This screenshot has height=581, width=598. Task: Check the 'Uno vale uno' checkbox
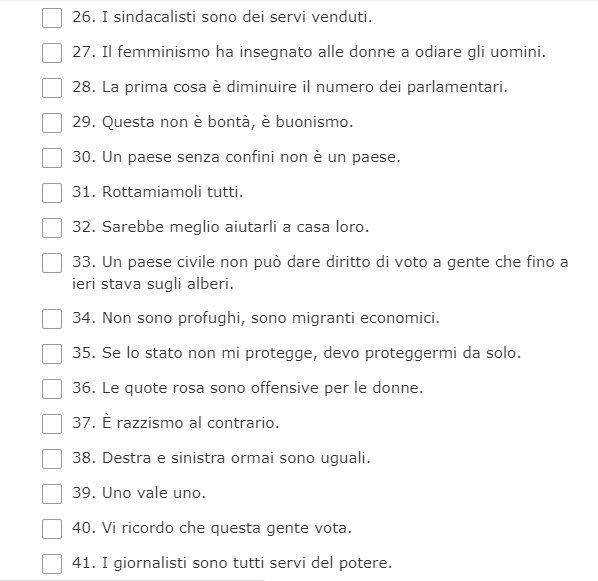pos(52,494)
